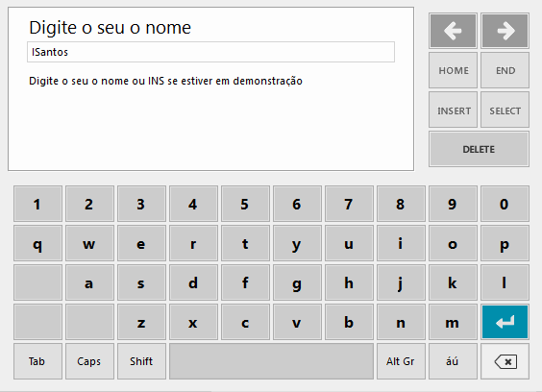Click the Tab key
Image resolution: width=542 pixels, height=392 pixels.
point(37,361)
